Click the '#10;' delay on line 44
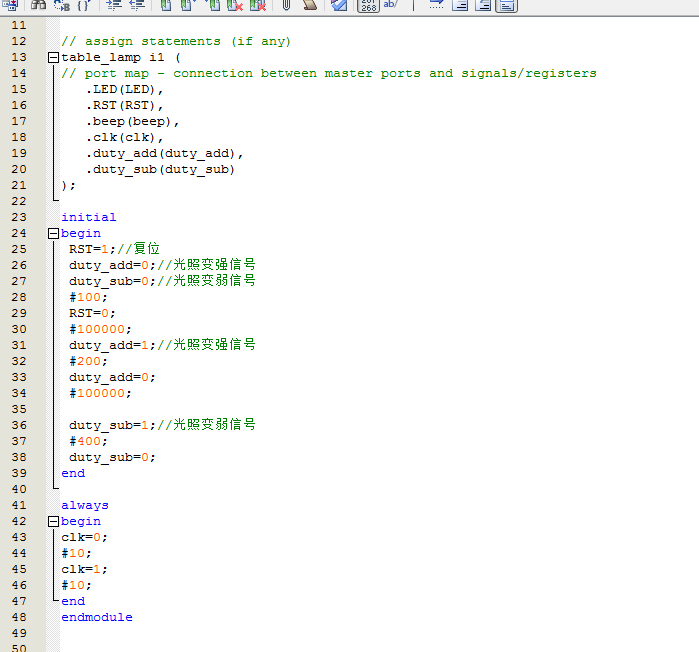Image resolution: width=699 pixels, height=652 pixels. coord(76,554)
